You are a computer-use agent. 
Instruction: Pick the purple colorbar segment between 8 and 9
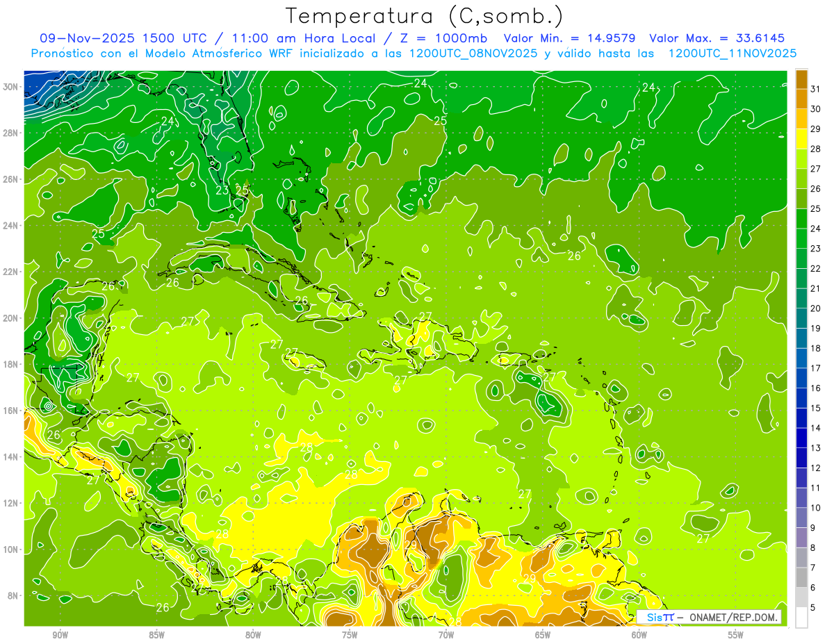[x=802, y=538]
